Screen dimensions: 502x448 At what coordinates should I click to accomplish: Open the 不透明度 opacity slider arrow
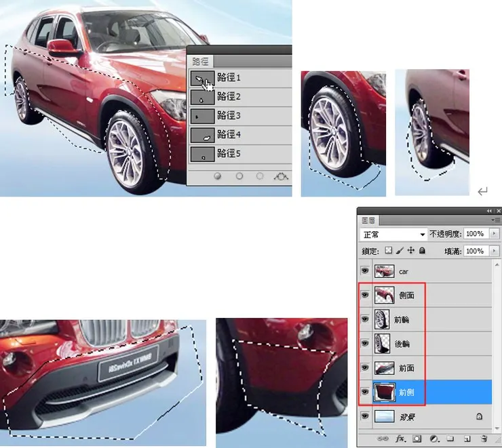click(x=494, y=234)
